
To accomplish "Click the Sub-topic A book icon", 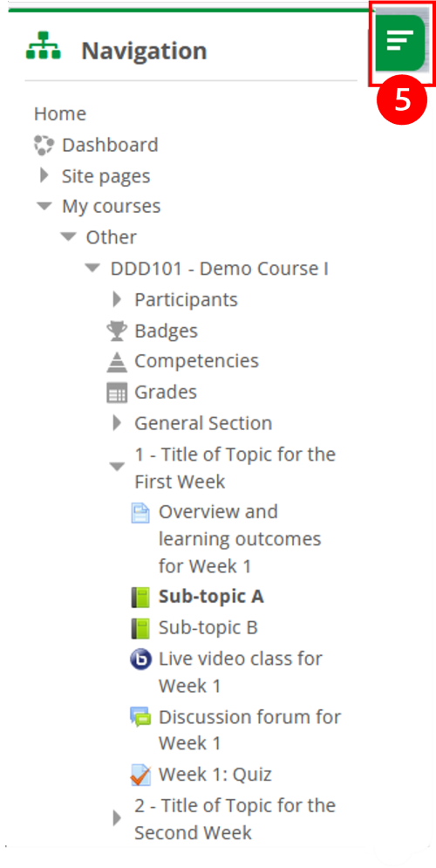I will (140, 598).
